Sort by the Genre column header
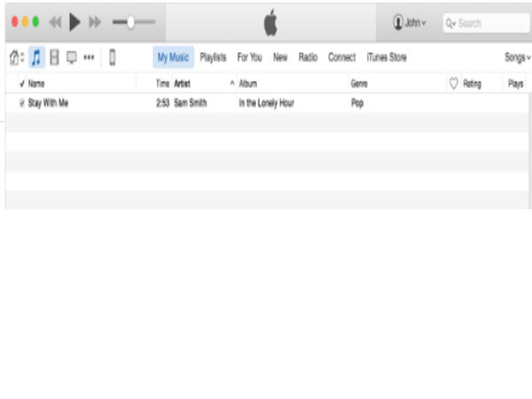Viewport: 532px width, 399px height. [x=359, y=83]
